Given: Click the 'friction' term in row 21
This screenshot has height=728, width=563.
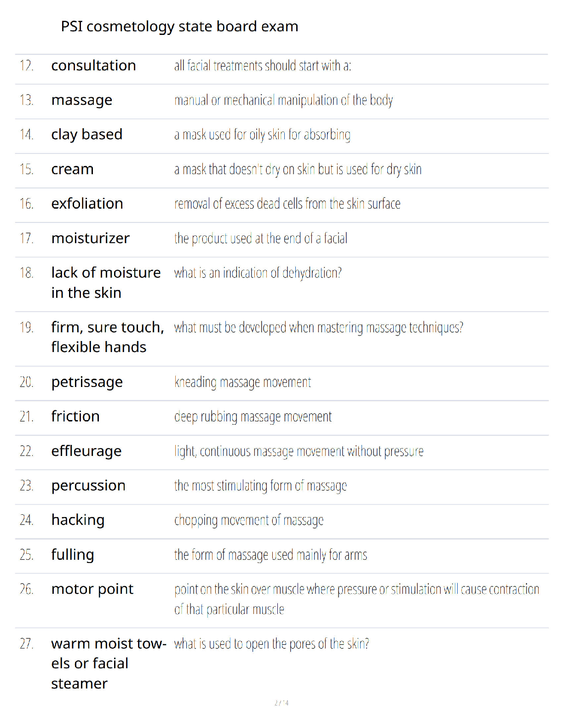Looking at the screenshot, I should (x=75, y=416).
